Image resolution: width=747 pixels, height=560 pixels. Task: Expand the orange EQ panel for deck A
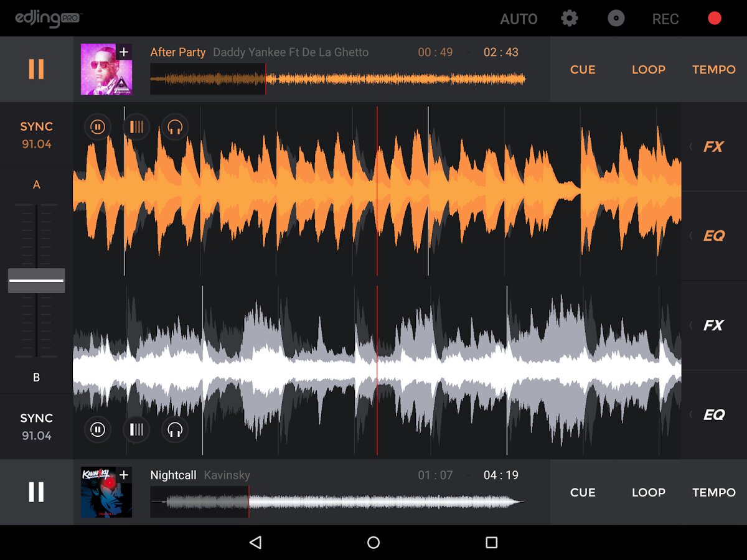pos(713,236)
